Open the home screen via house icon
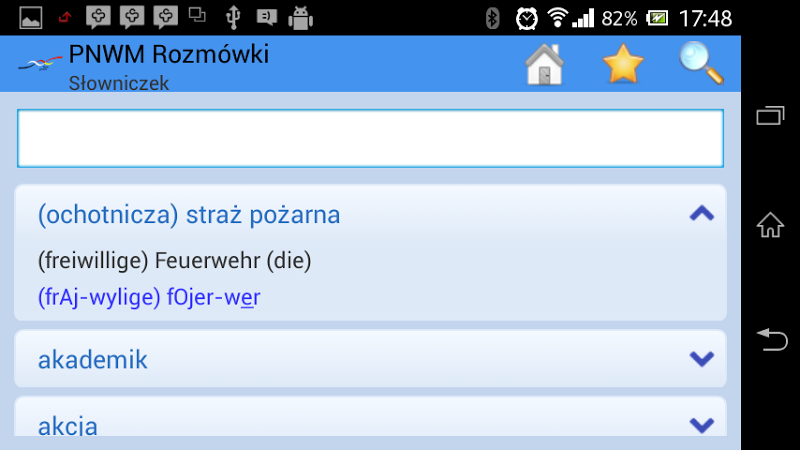This screenshot has width=800, height=450. click(x=544, y=65)
